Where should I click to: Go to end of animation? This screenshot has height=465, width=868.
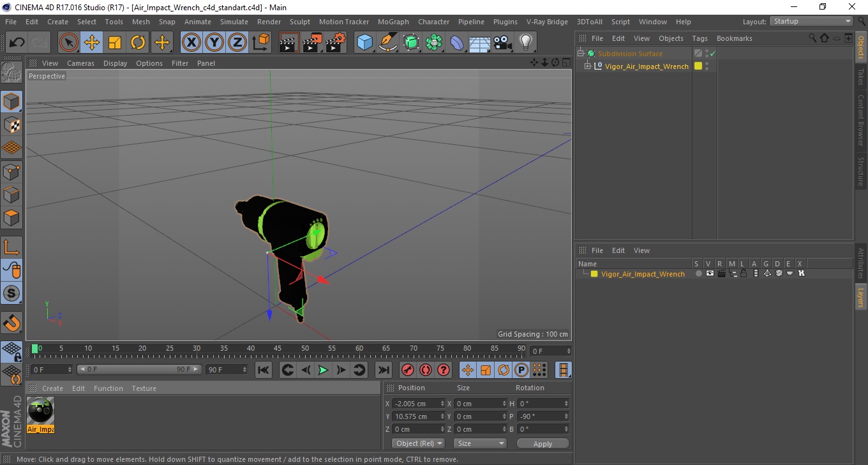[x=383, y=370]
